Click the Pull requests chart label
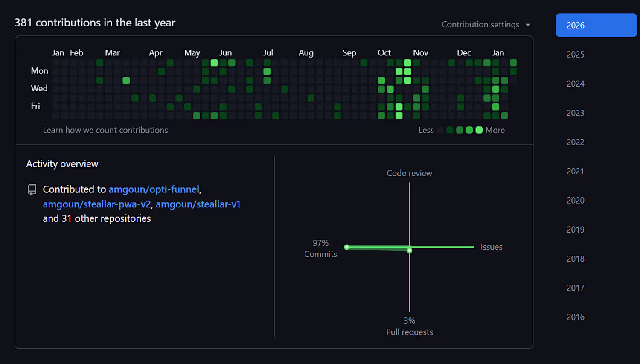Screen dimensions: 640x364 pyautogui.click(x=409, y=332)
